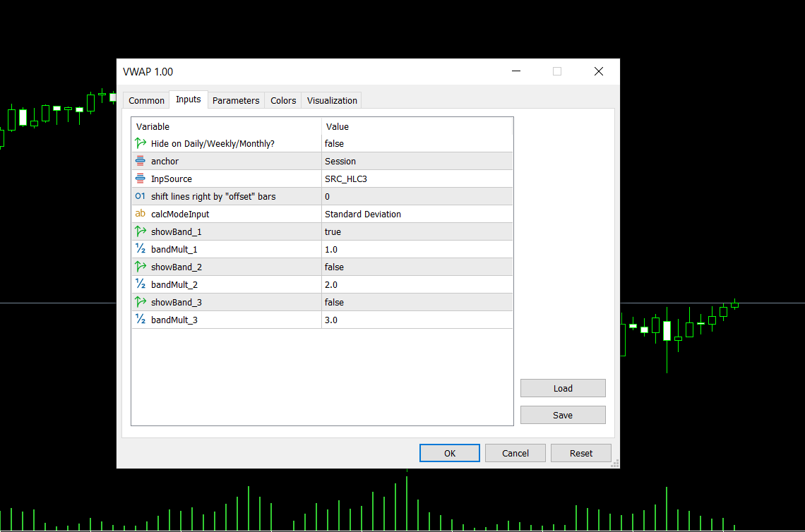Click the Load button
This screenshot has width=805, height=532.
(x=563, y=388)
